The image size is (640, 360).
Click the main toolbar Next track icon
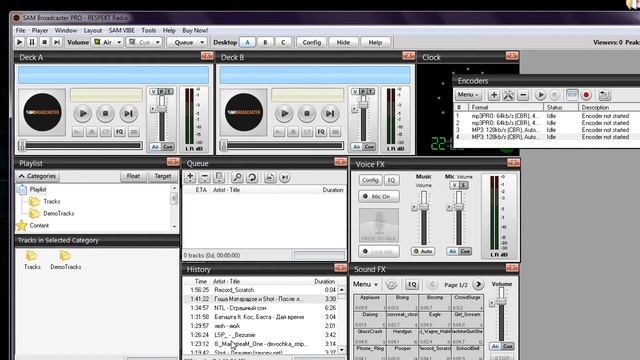pyautogui.click(x=57, y=42)
